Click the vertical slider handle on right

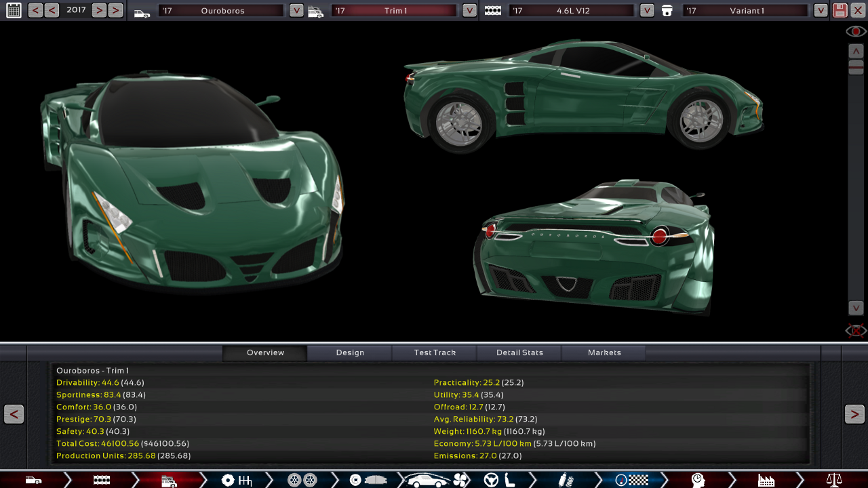tap(856, 66)
